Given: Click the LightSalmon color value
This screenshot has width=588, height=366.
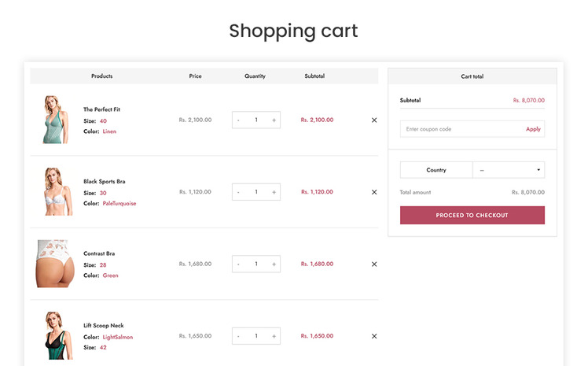Looking at the screenshot, I should (118, 338).
